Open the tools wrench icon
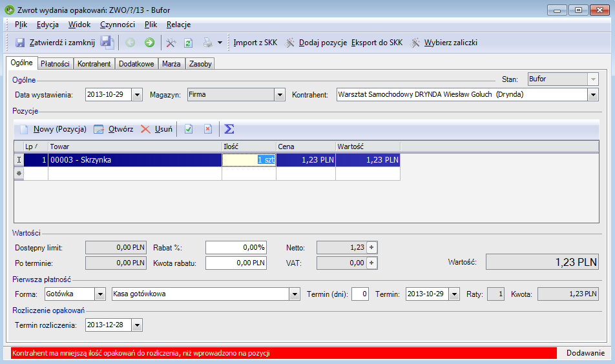This screenshot has height=364, width=615. tap(171, 43)
